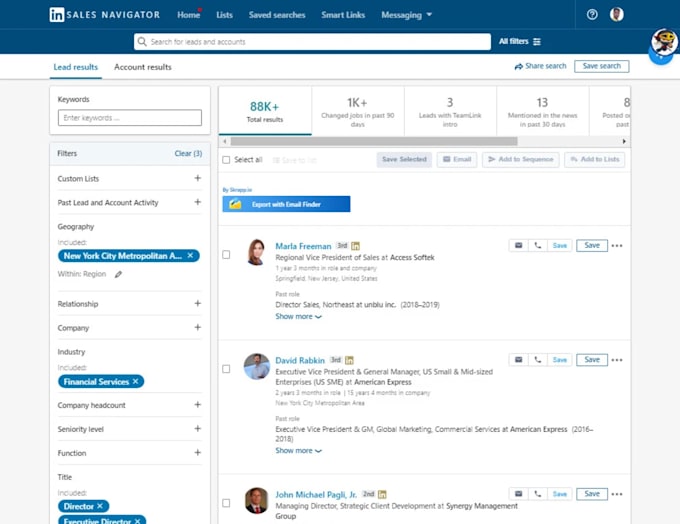Image resolution: width=680 pixels, height=524 pixels.
Task: Select Leads with TeamLink intro tab
Action: click(450, 111)
